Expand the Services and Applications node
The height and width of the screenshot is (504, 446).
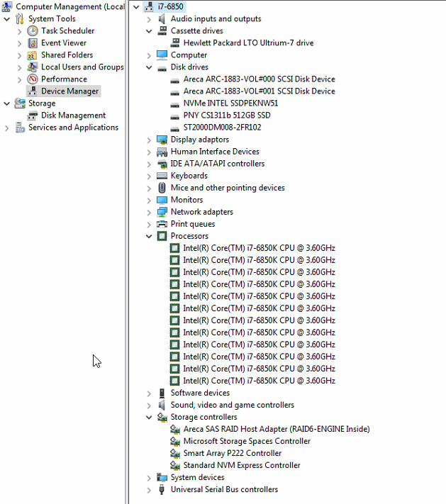[x=7, y=128]
